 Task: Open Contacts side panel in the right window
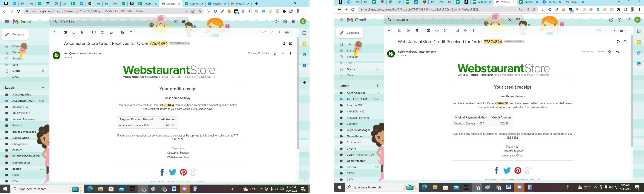click(x=639, y=64)
